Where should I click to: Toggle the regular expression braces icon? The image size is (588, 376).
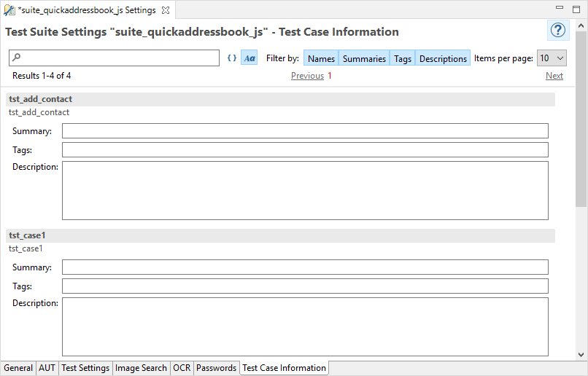(x=231, y=58)
